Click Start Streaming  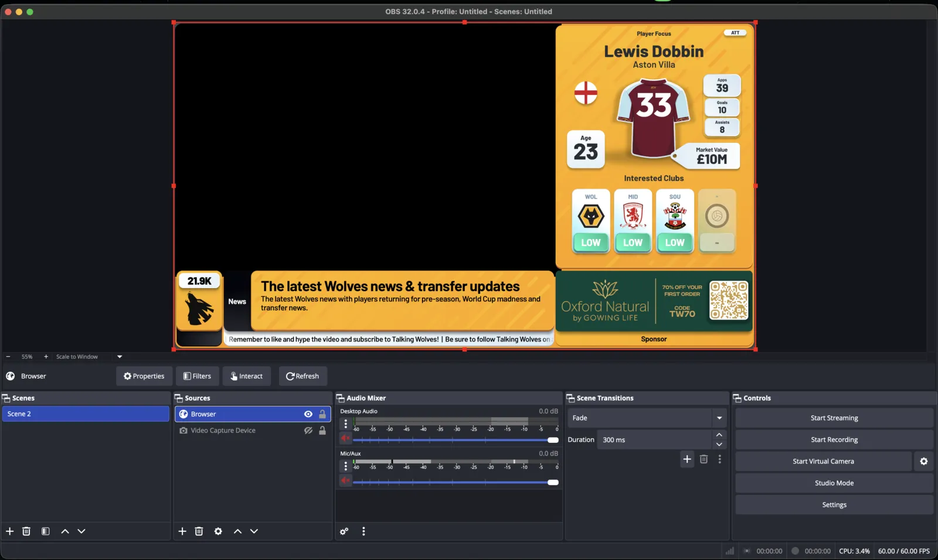[834, 418]
